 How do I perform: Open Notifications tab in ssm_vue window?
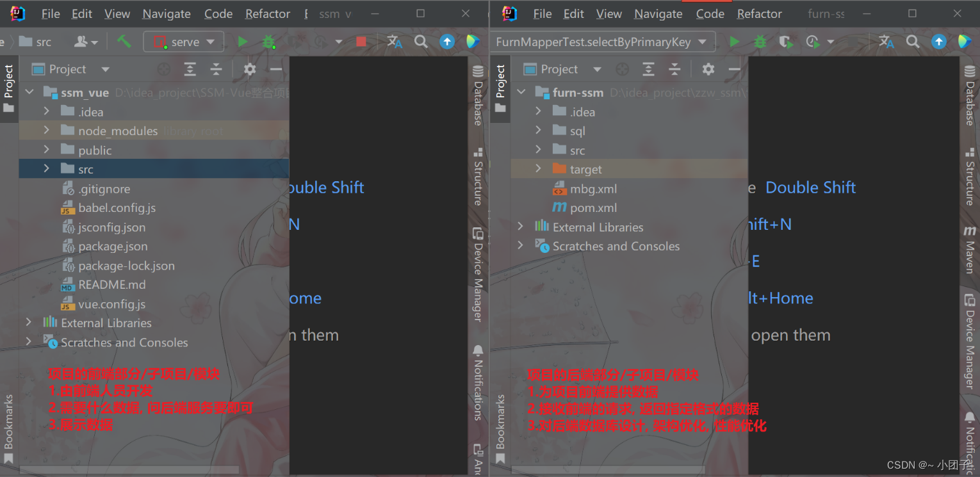[x=478, y=383]
